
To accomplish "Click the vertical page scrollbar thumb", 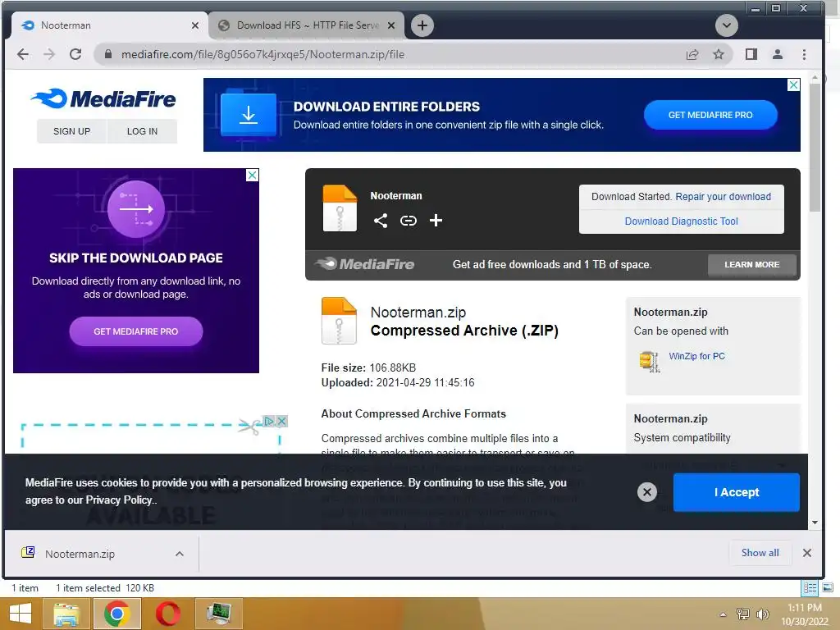I will [x=815, y=148].
